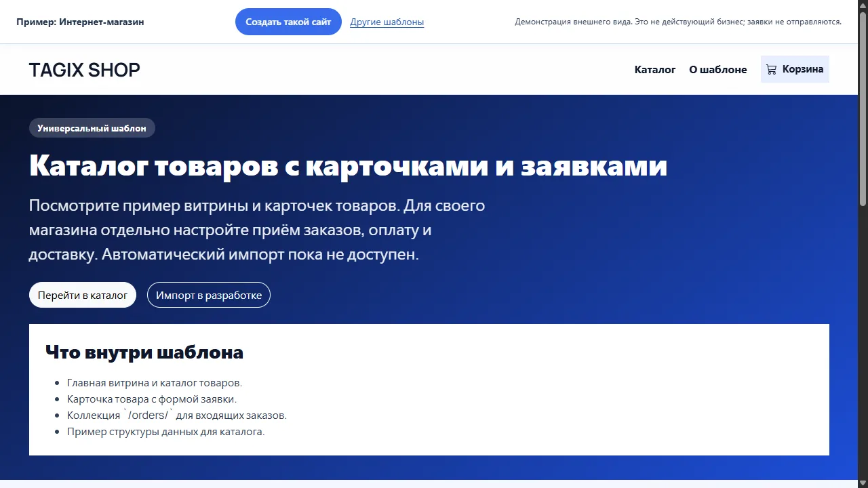Go to TAGIX SHOP home logo
This screenshot has height=488, width=868.
tap(85, 70)
